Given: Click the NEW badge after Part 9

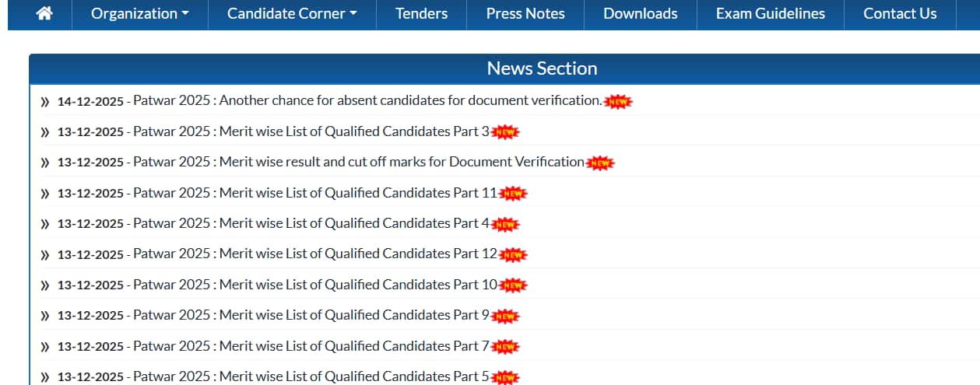Looking at the screenshot, I should click(504, 316).
